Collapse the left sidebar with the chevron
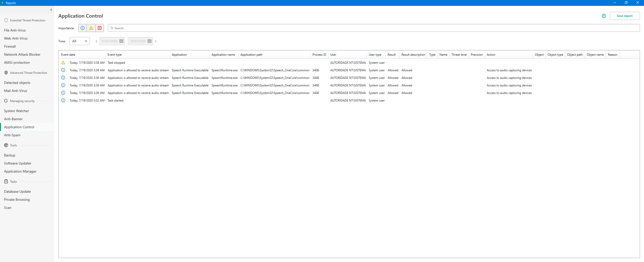The image size is (644, 262). coord(51,10)
